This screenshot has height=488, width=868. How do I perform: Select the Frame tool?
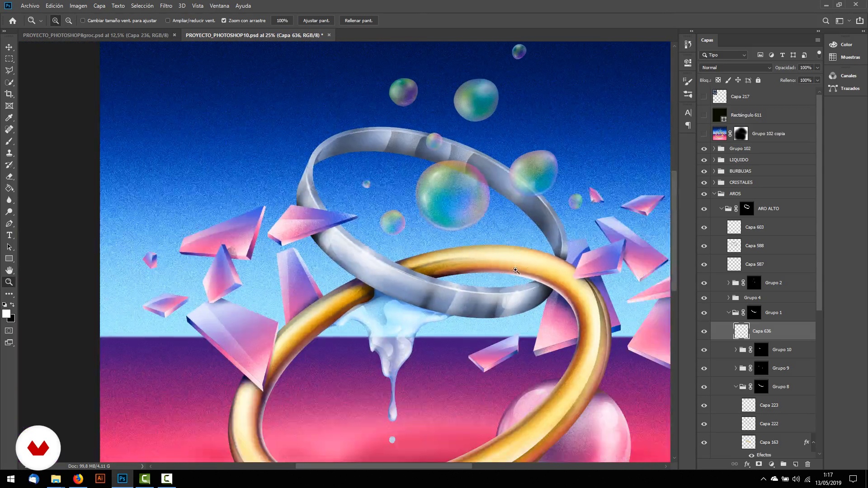9,106
